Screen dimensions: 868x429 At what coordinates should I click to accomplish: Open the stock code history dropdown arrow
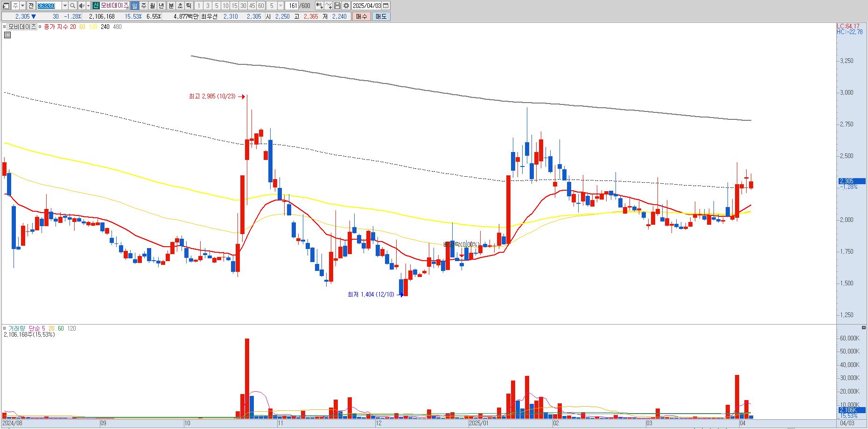(65, 6)
